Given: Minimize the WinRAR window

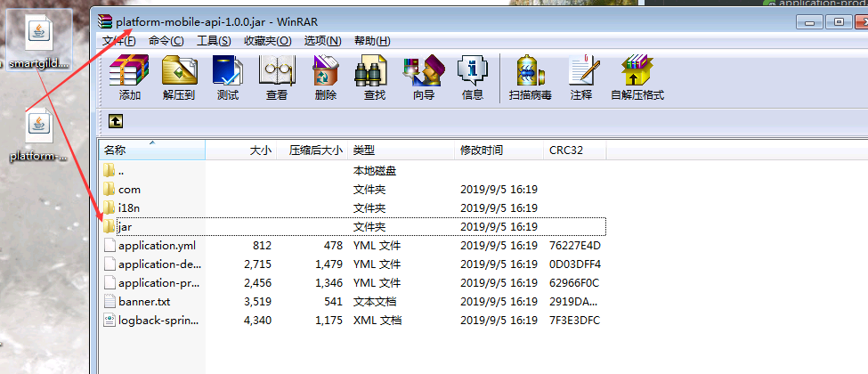Looking at the screenshot, I should 809,22.
